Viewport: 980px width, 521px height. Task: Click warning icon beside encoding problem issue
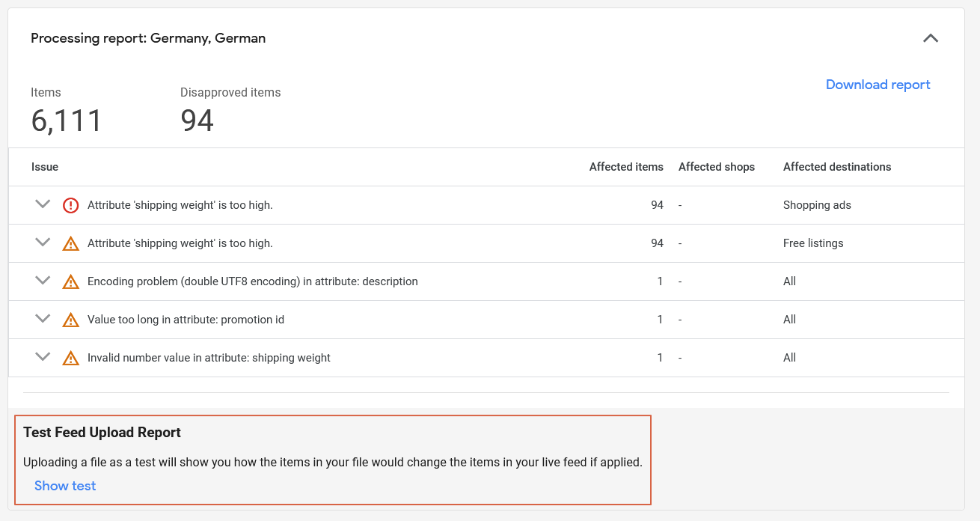point(70,281)
